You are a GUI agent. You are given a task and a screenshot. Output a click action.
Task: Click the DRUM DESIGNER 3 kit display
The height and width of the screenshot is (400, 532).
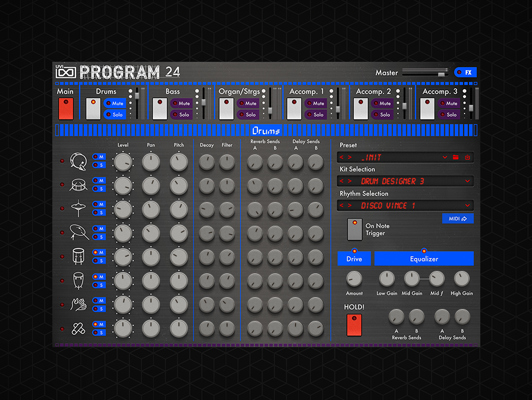click(x=392, y=181)
